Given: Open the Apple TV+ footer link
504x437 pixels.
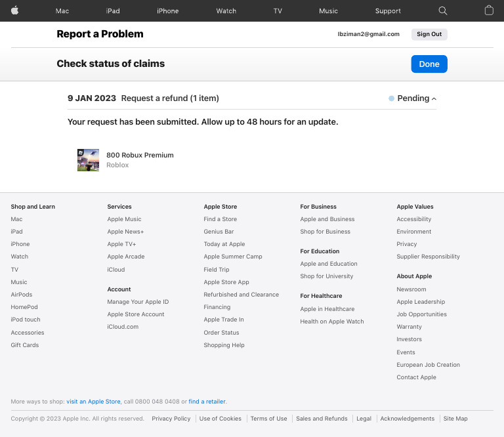Looking at the screenshot, I should (x=121, y=244).
